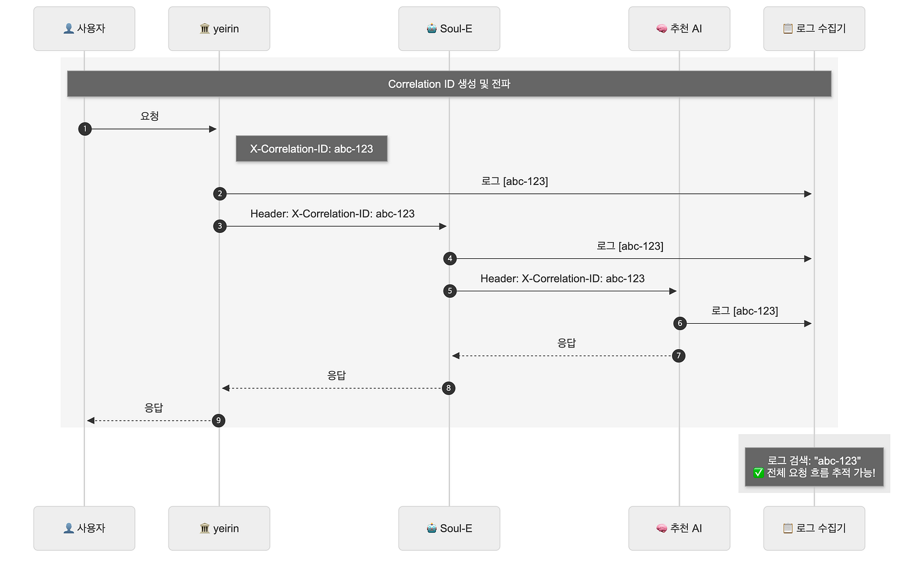This screenshot has height=578, width=924.
Task: Click the brain icon in top 추천 AI box
Action: point(662,29)
